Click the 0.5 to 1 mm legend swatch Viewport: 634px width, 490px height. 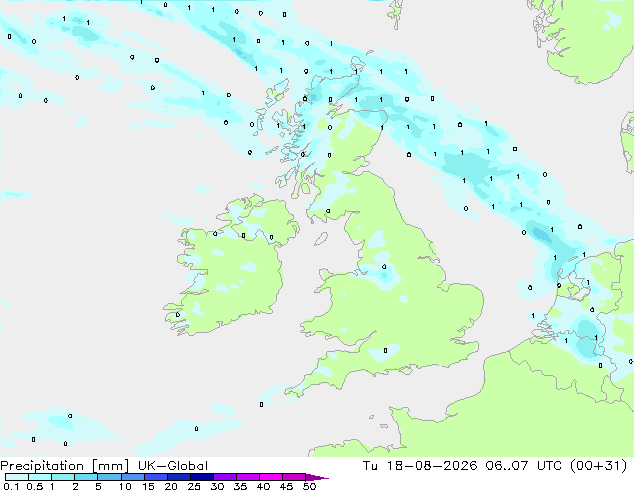(40, 477)
